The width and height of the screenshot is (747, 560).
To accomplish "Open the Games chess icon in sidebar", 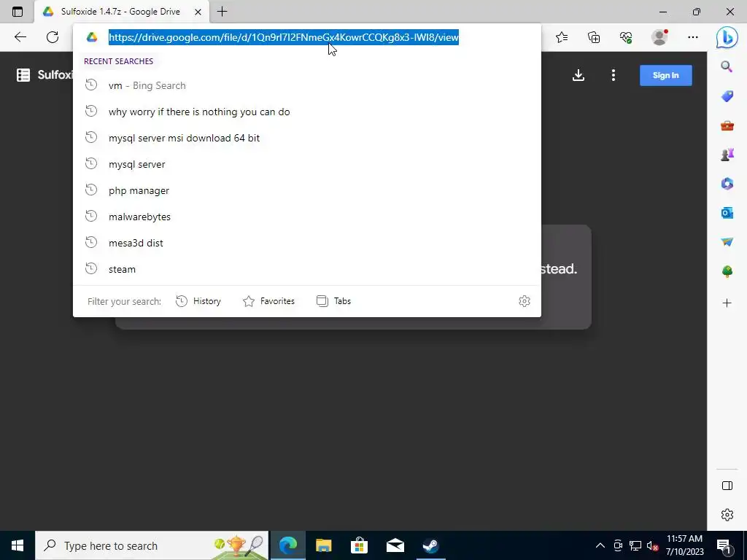I will click(727, 155).
